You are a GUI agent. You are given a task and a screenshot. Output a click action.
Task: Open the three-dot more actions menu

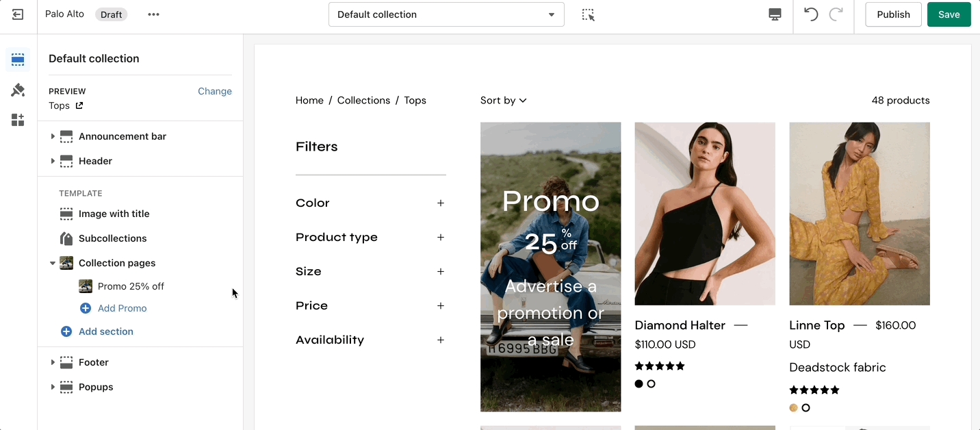click(x=153, y=14)
